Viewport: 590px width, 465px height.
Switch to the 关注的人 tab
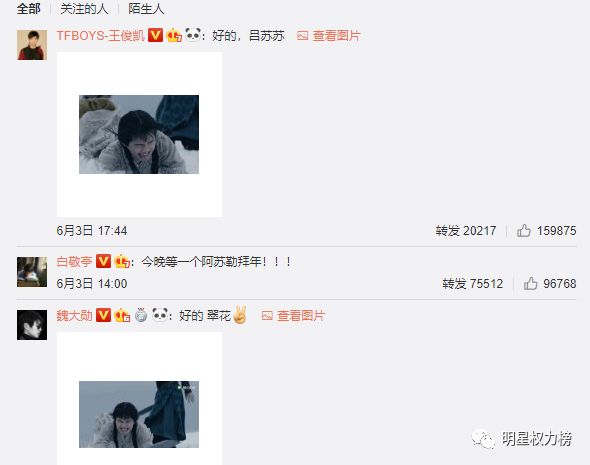pyautogui.click(x=84, y=9)
